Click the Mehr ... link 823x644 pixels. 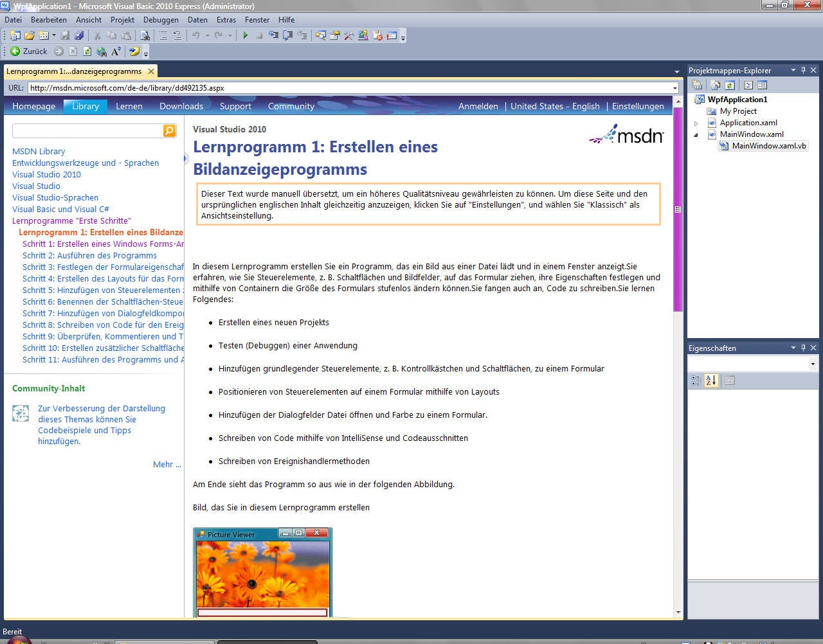(x=167, y=464)
